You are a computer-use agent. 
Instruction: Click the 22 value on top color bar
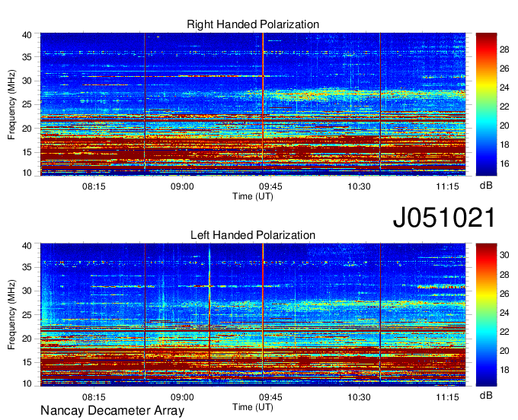coord(504,107)
